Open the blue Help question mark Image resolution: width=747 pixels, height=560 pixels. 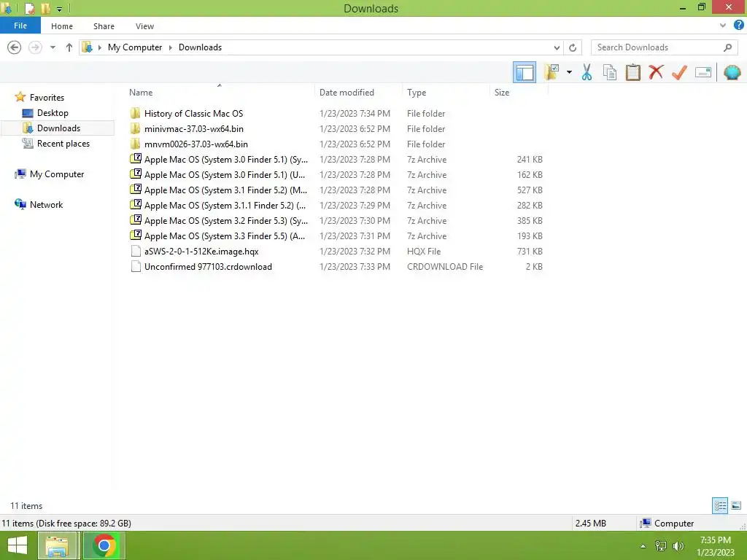pos(738,26)
